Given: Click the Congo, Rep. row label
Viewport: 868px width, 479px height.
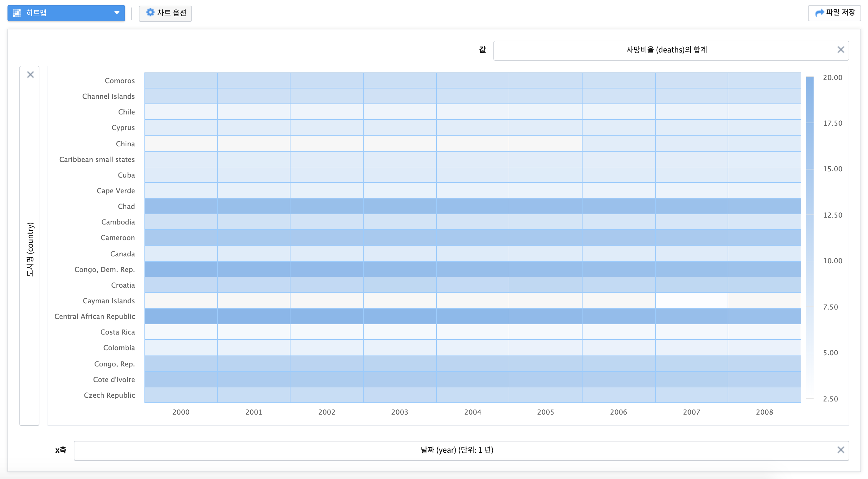Looking at the screenshot, I should coord(114,364).
